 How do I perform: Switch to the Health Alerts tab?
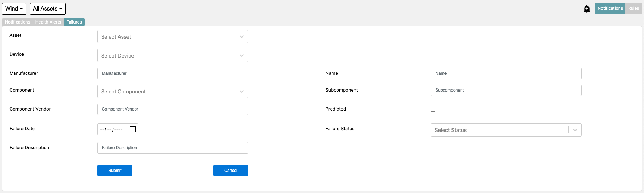coord(48,22)
